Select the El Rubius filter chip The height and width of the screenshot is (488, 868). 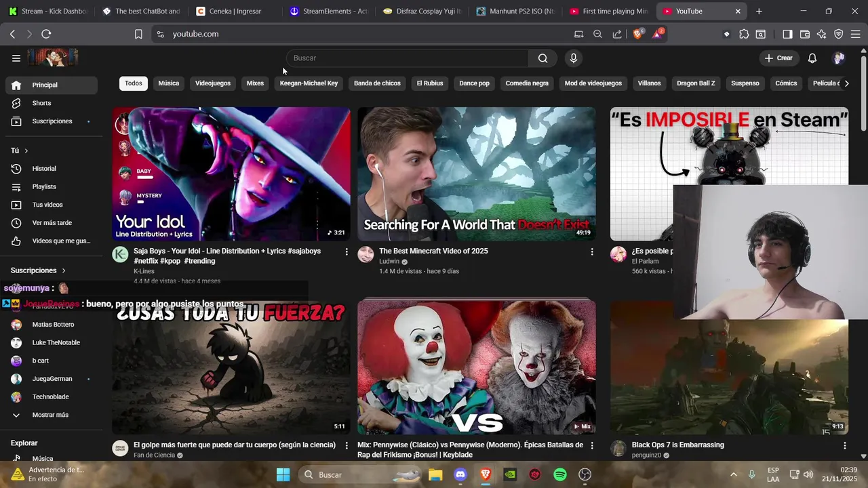430,83
